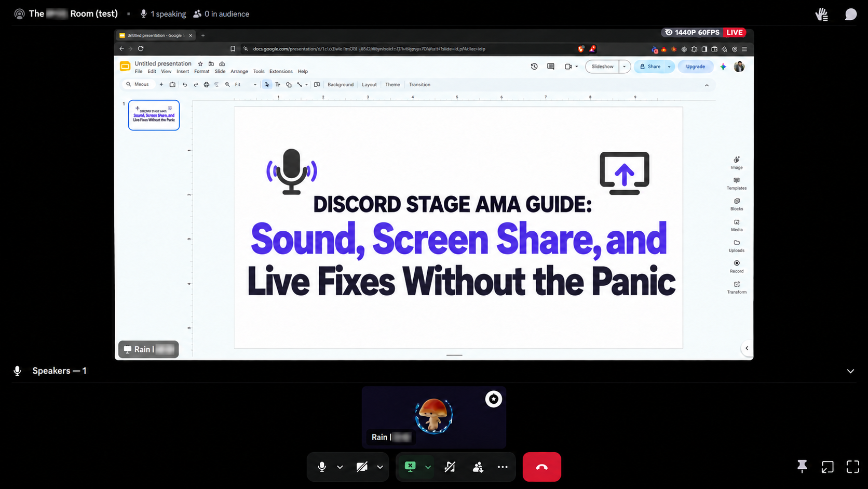The width and height of the screenshot is (868, 489).
Task: Select the line tool in Slides toolbar
Action: tap(300, 85)
